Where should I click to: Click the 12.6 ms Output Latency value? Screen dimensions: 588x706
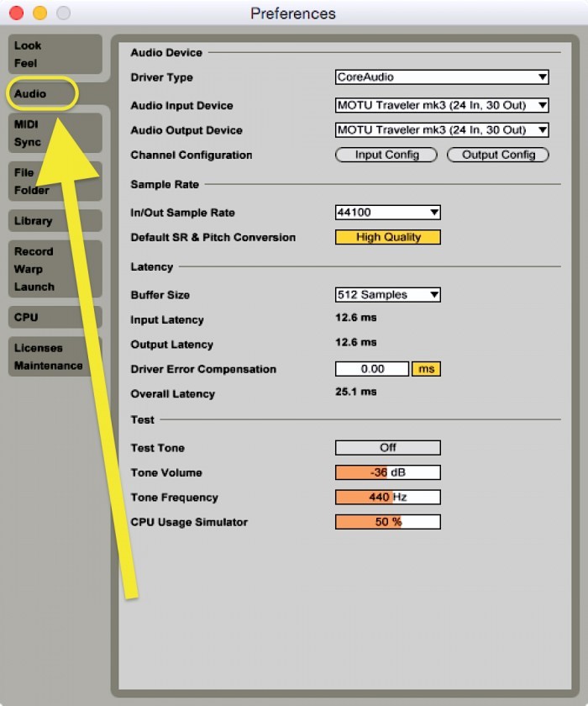tap(356, 342)
